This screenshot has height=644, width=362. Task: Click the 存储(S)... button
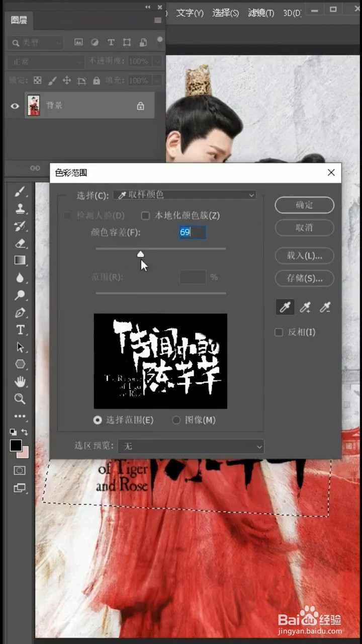304,278
